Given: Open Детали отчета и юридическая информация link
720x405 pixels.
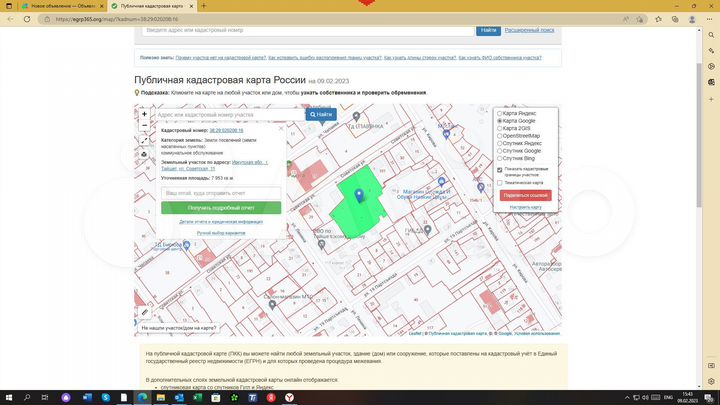Looking at the screenshot, I should (221, 221).
